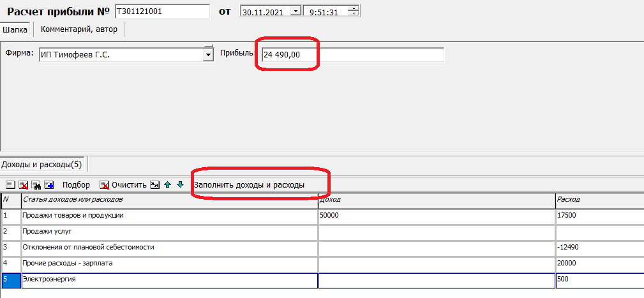Increase time with the spinner up arrow
This screenshot has height=298, width=644.
pyautogui.click(x=355, y=8)
